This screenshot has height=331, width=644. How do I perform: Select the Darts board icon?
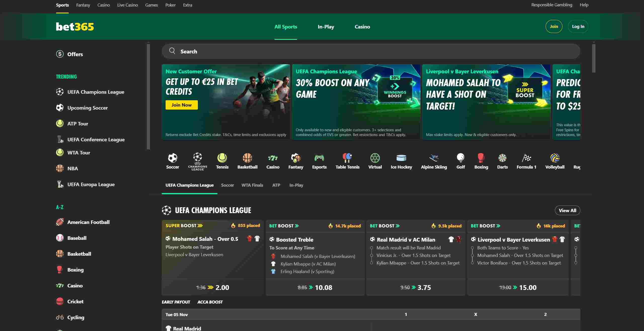[x=502, y=161]
